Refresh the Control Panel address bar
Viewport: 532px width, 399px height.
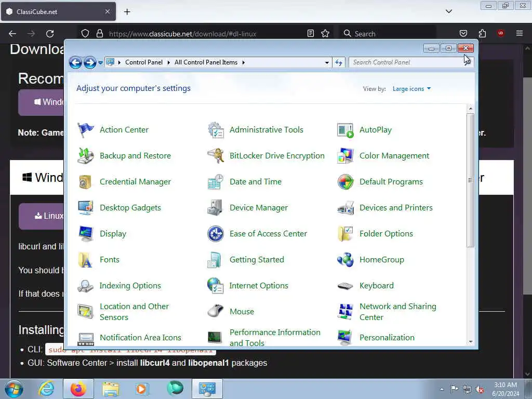(339, 62)
